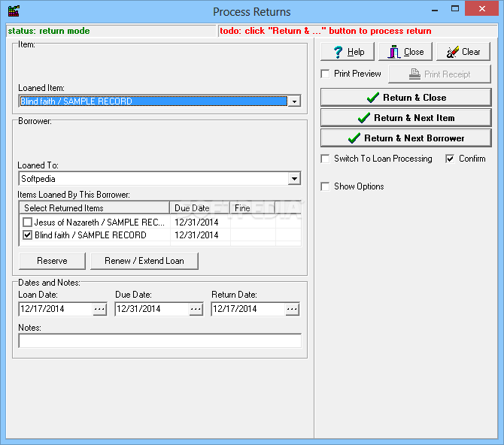Click green checkmark on Return & Close
The width and height of the screenshot is (504, 445).
[x=373, y=98]
